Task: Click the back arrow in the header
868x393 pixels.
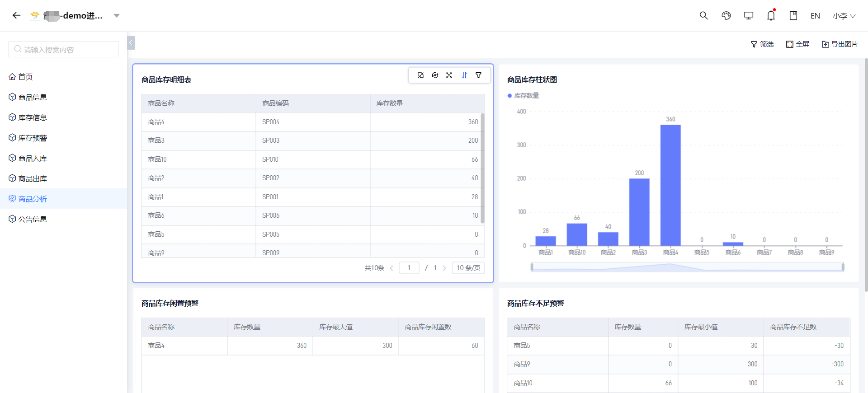Action: click(x=17, y=15)
